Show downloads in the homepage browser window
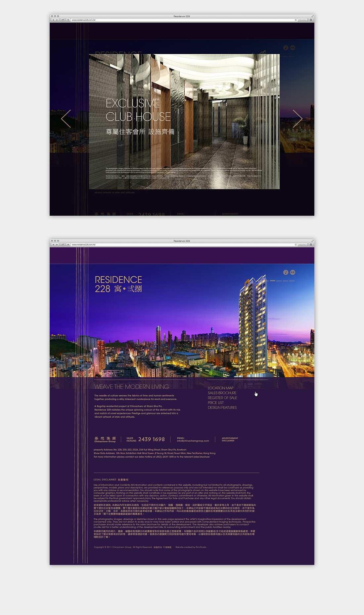The height and width of the screenshot is (615, 364). [311, 245]
